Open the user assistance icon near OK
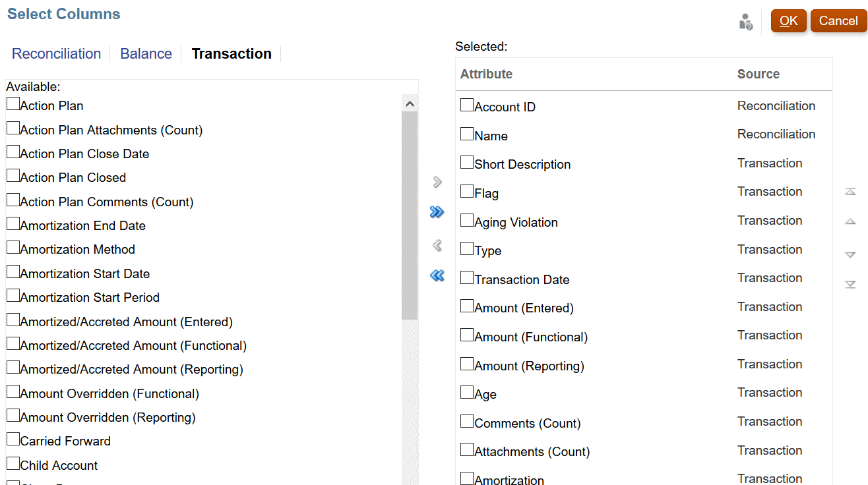The height and width of the screenshot is (485, 868). [745, 21]
